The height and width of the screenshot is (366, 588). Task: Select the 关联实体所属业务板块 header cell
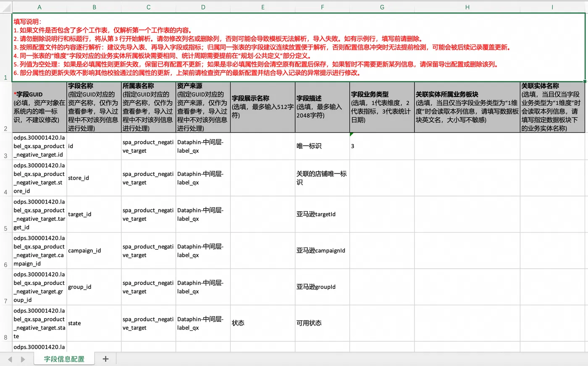[x=467, y=107]
